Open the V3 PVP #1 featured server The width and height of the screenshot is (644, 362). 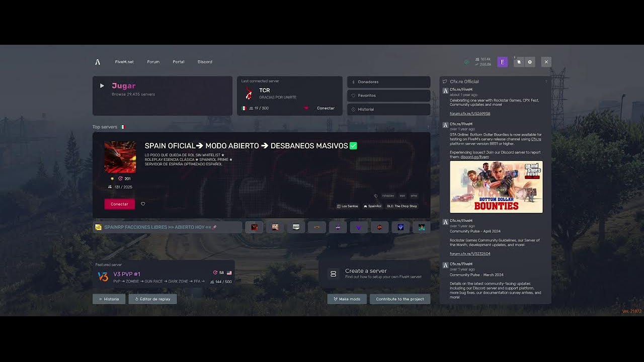164,275
